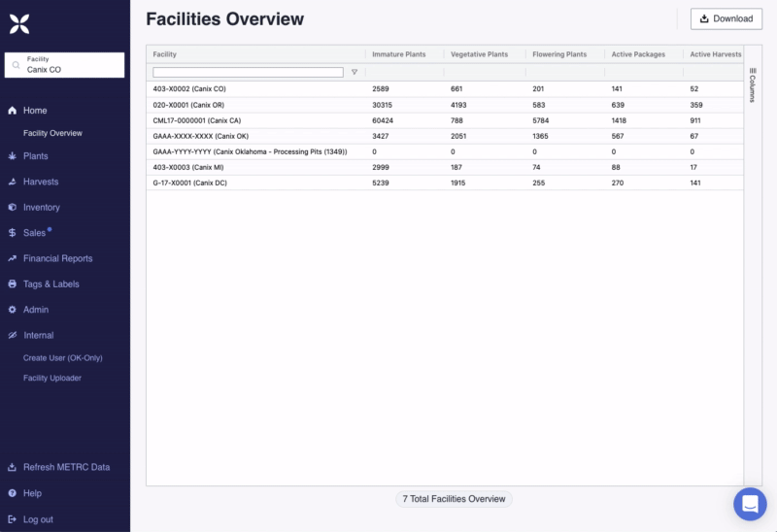The image size is (777, 532).
Task: Click immature plants value 2589
Action: pyautogui.click(x=381, y=89)
